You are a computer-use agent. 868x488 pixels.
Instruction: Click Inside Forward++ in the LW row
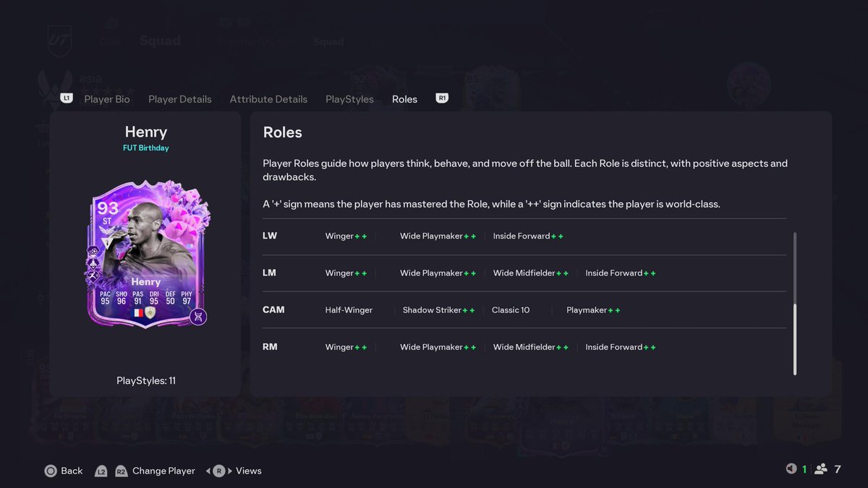(x=528, y=236)
